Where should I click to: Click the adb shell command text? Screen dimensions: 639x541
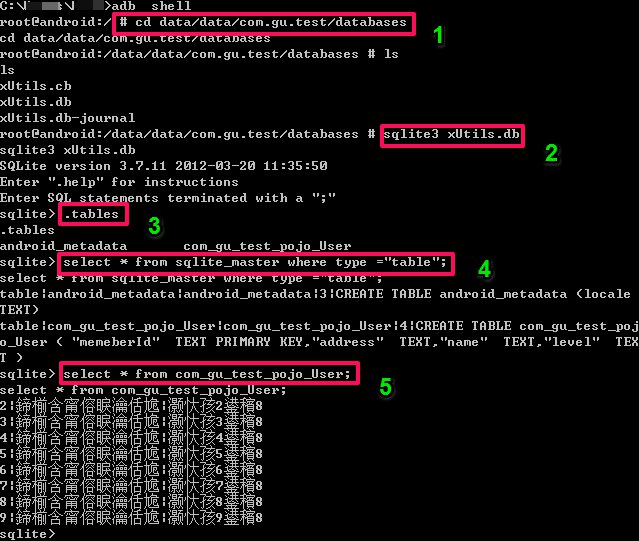tap(151, 6)
